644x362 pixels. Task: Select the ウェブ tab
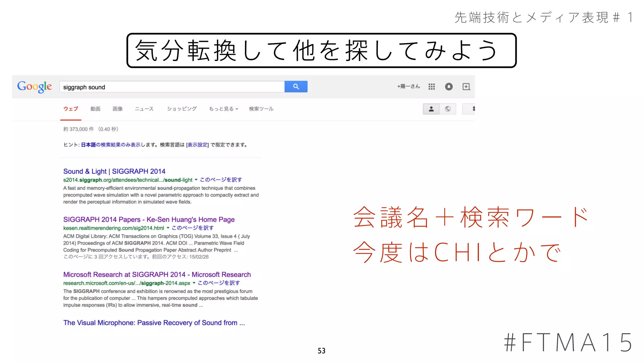tap(71, 109)
